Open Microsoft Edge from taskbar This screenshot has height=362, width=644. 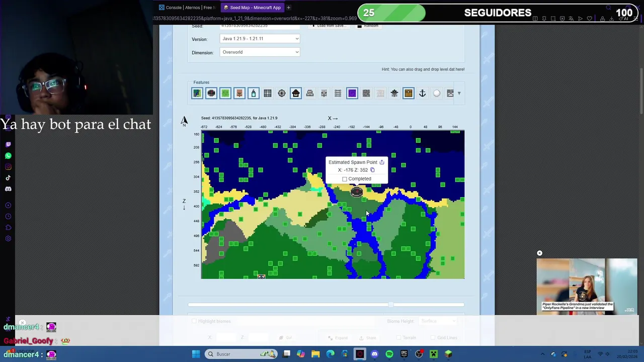[330, 354]
